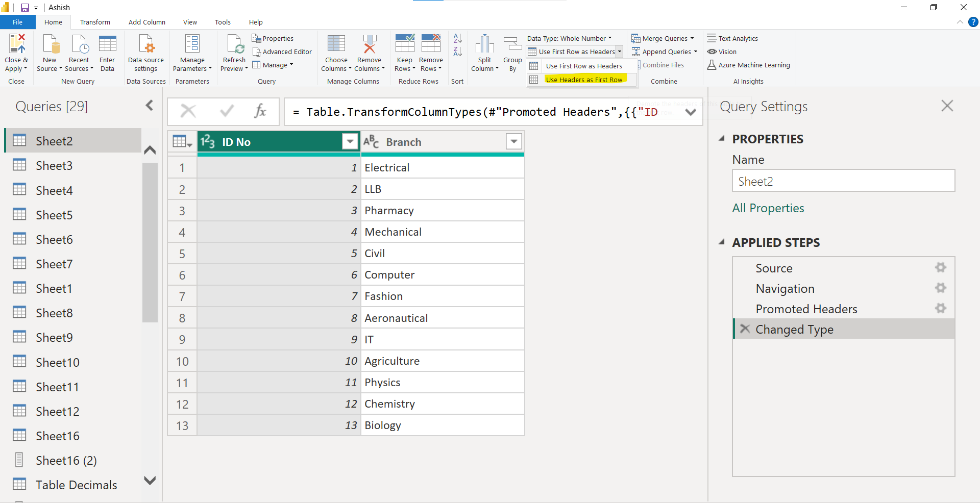Open the Add Column ribbon tab
The image size is (980, 503).
(146, 22)
